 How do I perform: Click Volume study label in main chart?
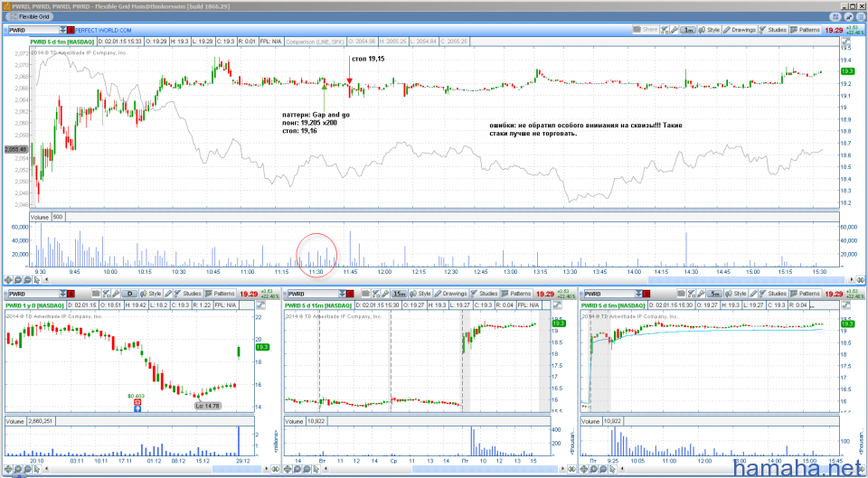pyautogui.click(x=39, y=217)
